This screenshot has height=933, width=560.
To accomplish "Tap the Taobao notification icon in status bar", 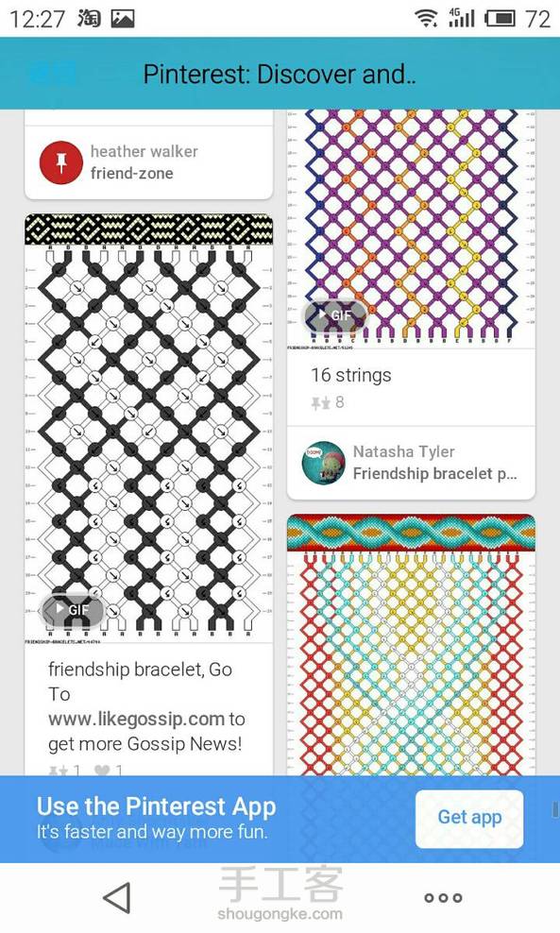I will 89,19.
